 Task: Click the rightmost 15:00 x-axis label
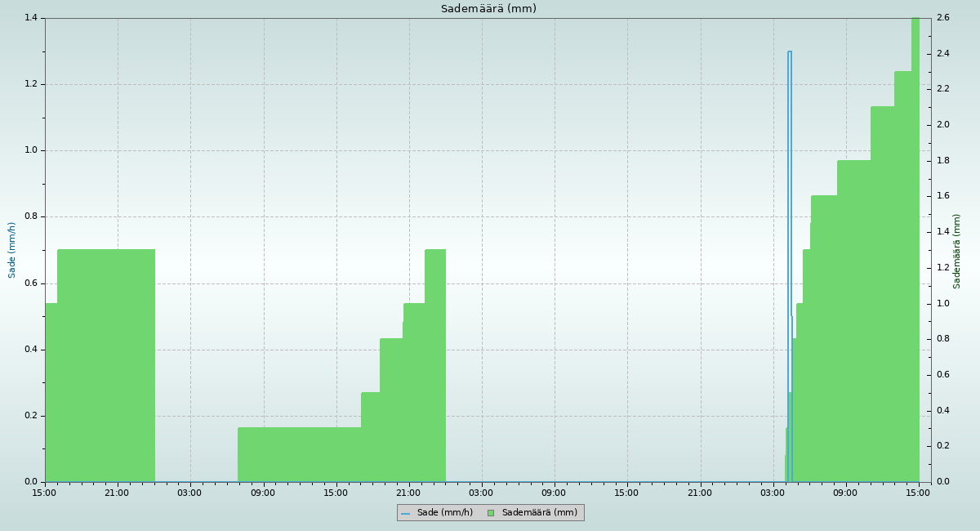pyautogui.click(x=919, y=493)
